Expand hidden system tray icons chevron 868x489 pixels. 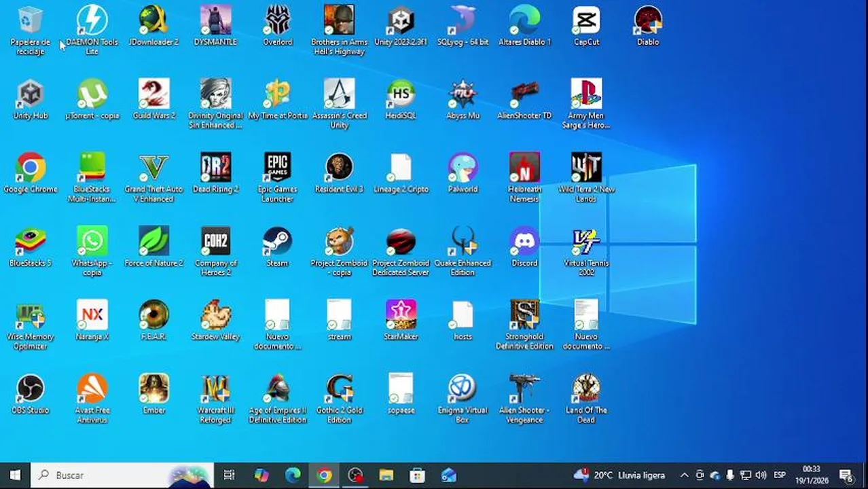(x=685, y=475)
